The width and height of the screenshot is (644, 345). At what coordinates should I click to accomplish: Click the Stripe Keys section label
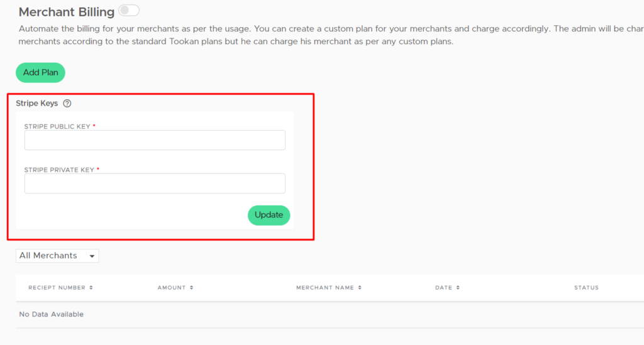point(37,104)
